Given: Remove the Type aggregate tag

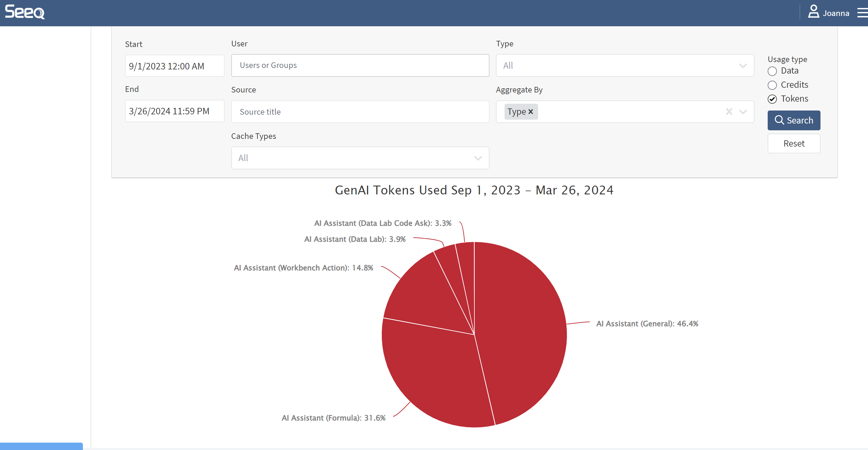Looking at the screenshot, I should [x=531, y=112].
